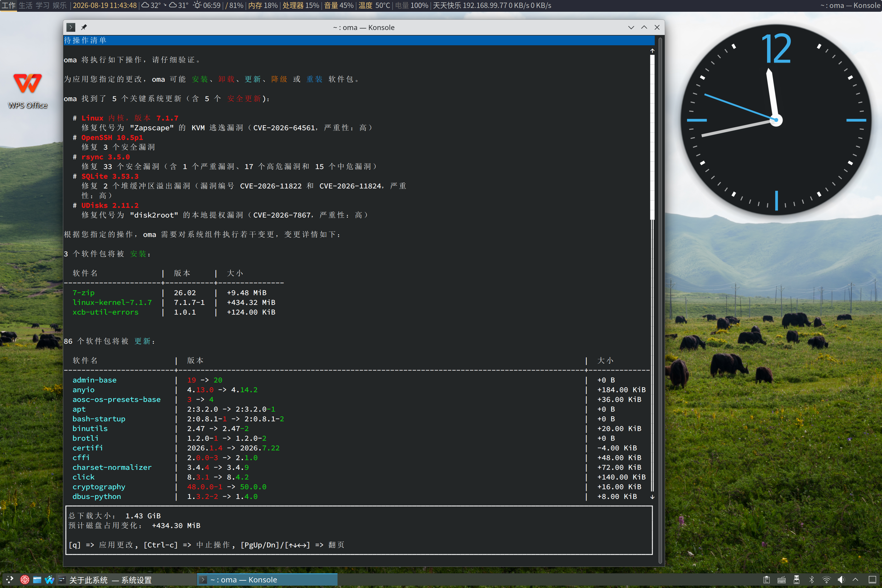
Task: Click the xcb-util-errors package name
Action: [105, 312]
